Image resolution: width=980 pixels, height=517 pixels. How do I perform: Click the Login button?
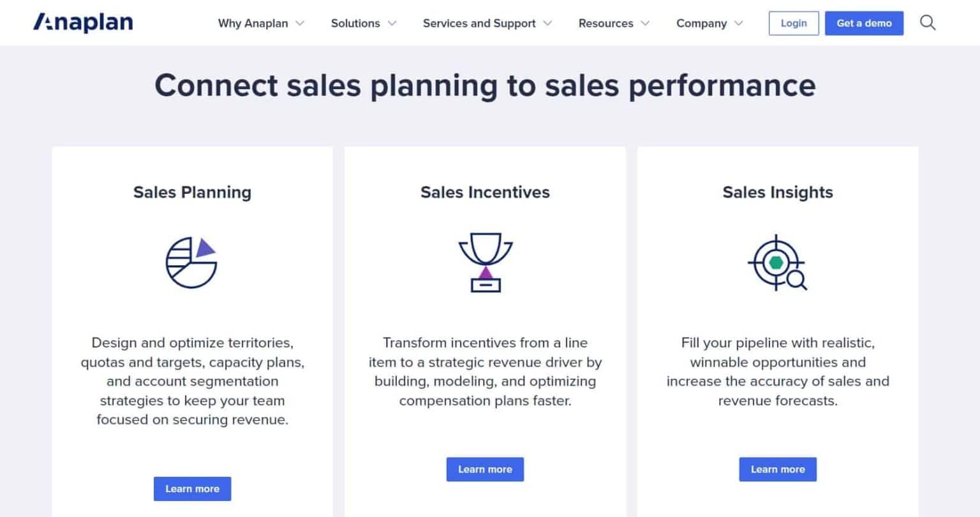click(x=793, y=22)
